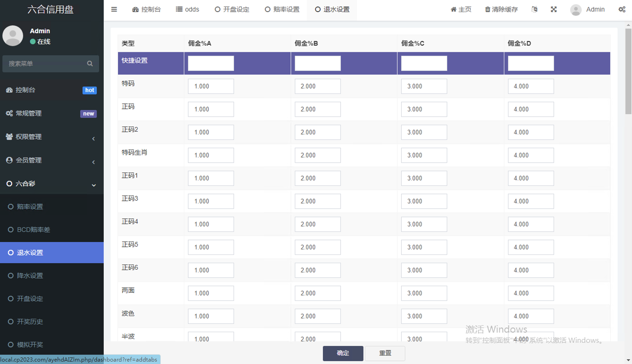Click the 快捷设置 input for 佣金%D
Screen dimensions: 632x364
tap(531, 63)
